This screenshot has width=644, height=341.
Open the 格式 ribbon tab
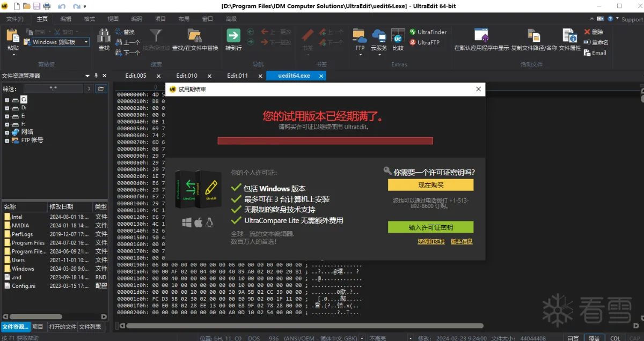90,19
